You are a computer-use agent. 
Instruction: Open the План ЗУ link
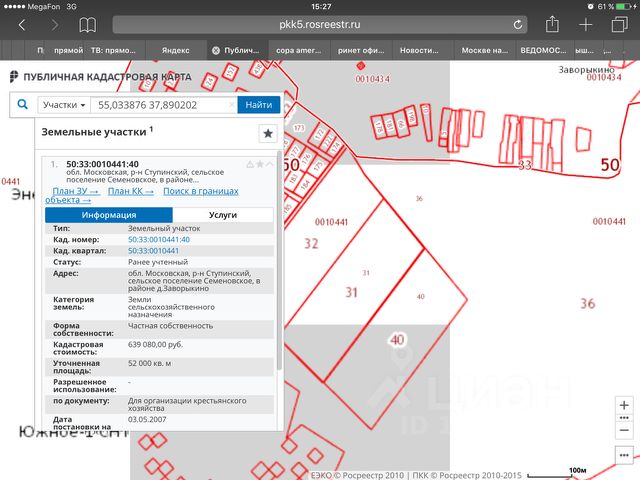pyautogui.click(x=76, y=191)
